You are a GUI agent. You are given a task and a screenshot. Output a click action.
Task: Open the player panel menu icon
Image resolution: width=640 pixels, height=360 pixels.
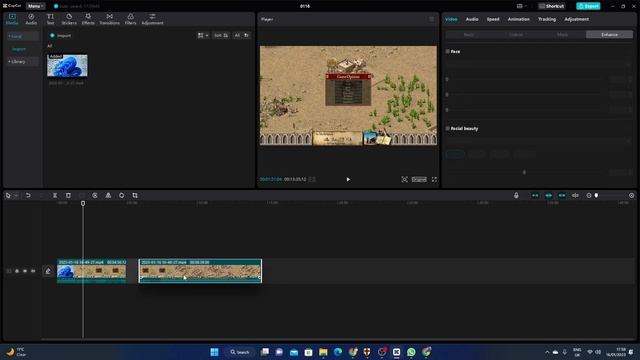coord(431,19)
